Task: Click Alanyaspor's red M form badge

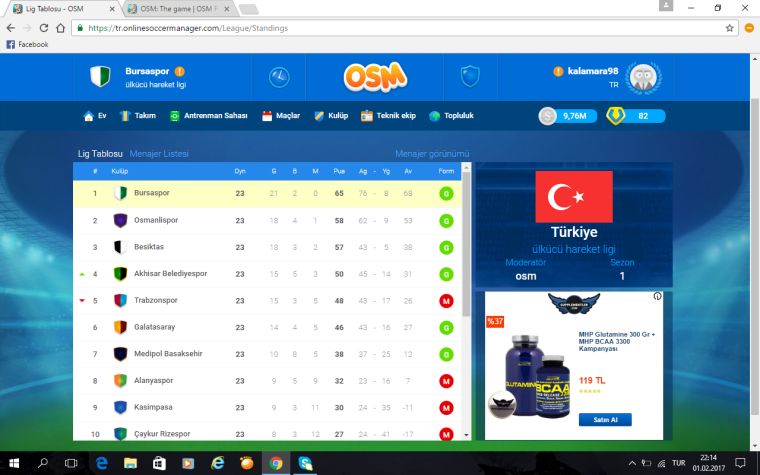Action: click(446, 381)
